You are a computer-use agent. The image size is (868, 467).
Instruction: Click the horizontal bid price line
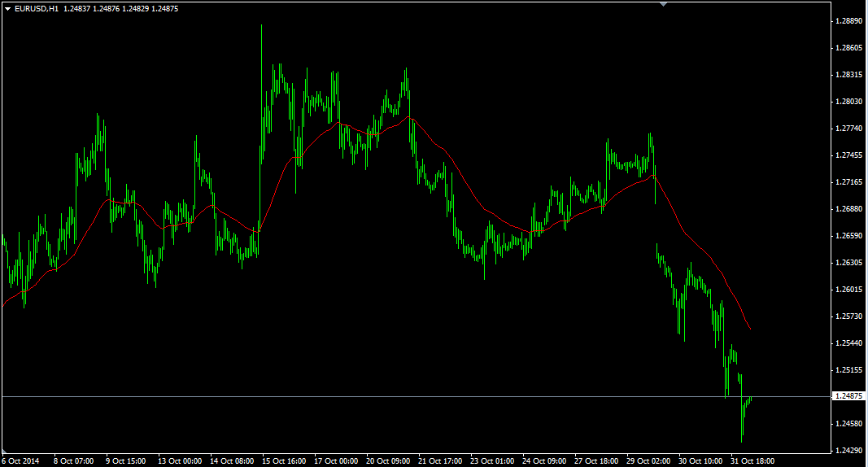417,397
